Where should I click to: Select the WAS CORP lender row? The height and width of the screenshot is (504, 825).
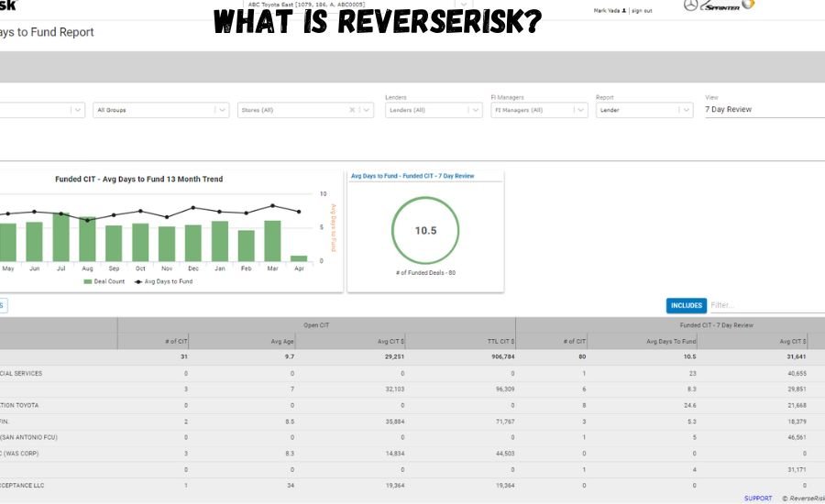click(x=412, y=454)
